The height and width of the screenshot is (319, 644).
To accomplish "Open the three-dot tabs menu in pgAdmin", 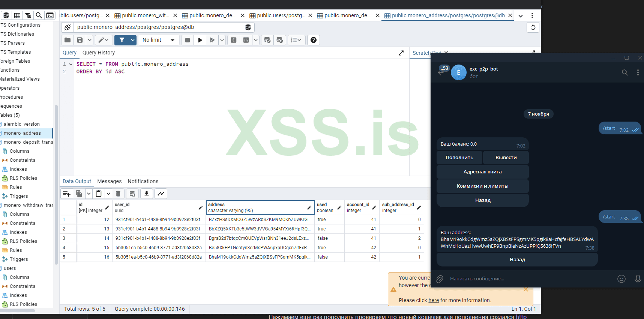I will click(532, 15).
